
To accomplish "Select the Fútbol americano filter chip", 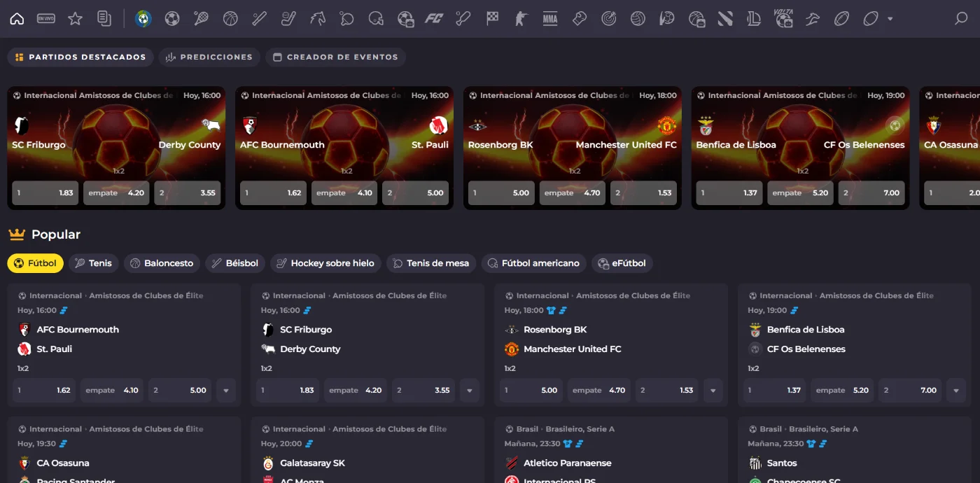I will 534,263.
